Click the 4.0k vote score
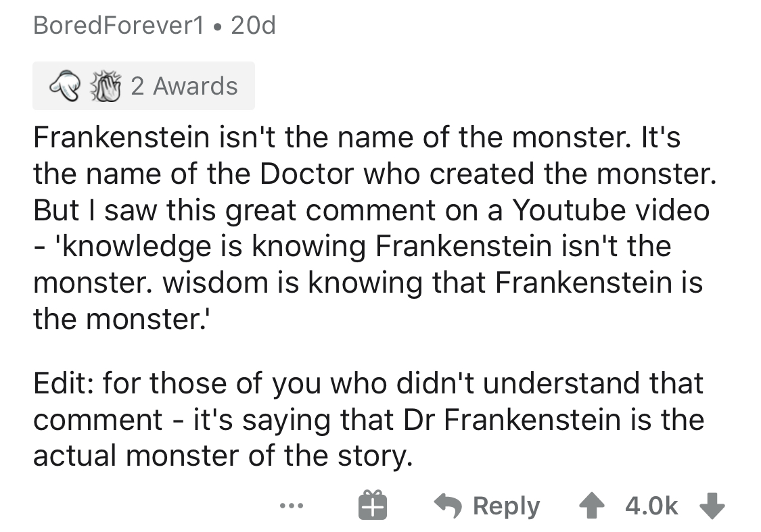 coord(651,506)
